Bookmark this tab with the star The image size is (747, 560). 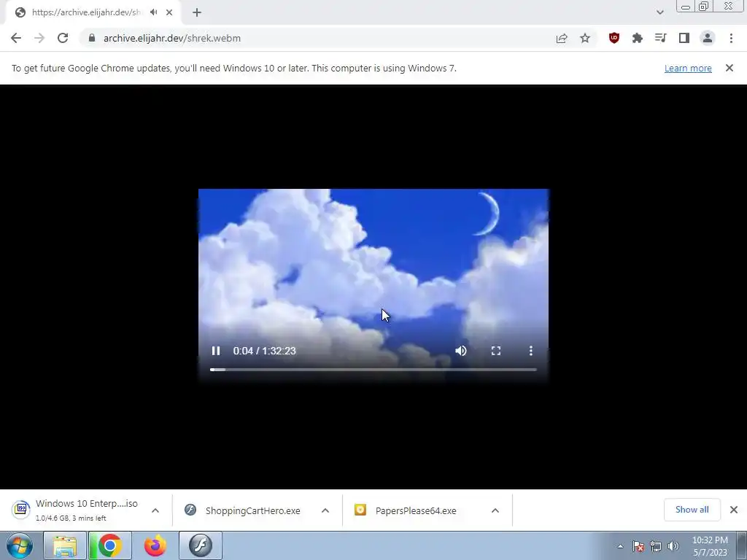point(585,38)
